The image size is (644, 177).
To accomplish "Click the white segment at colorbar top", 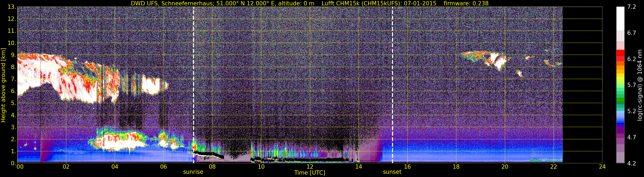I will click(x=620, y=18).
